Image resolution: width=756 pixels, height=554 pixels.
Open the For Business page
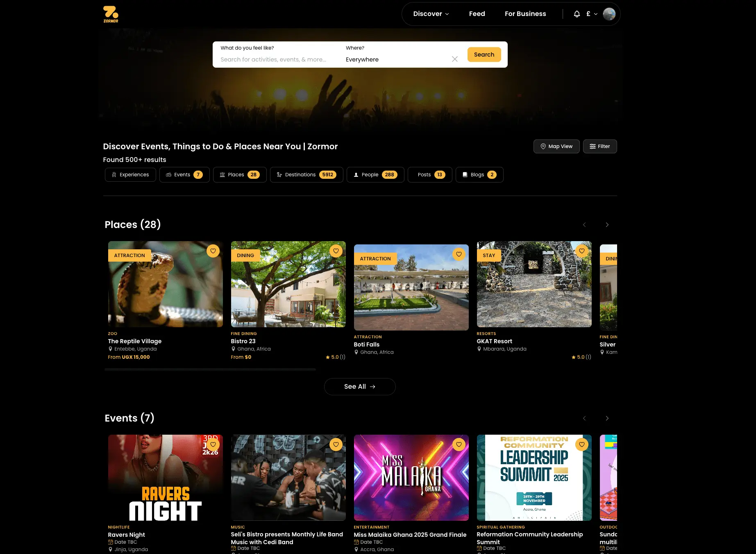[x=525, y=14]
